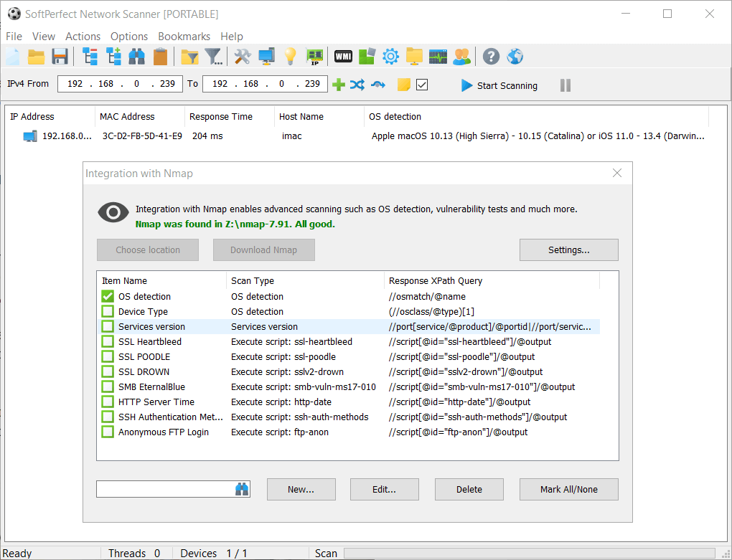Check the SMB EternalBlue checkbox
This screenshot has width=732, height=560.
108,386
